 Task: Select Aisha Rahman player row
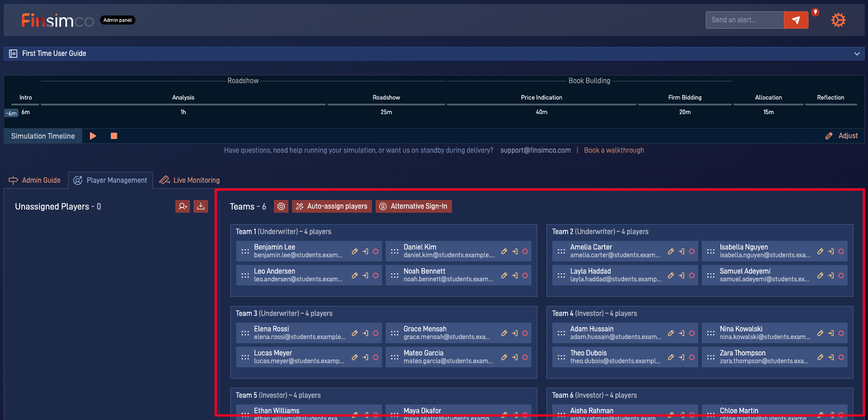[625, 412]
